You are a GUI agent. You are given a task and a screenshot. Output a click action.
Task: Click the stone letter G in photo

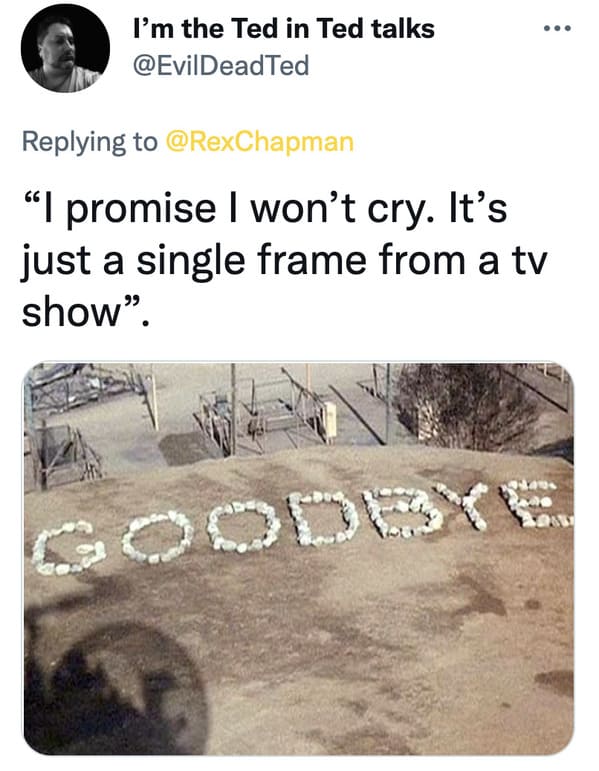click(68, 548)
